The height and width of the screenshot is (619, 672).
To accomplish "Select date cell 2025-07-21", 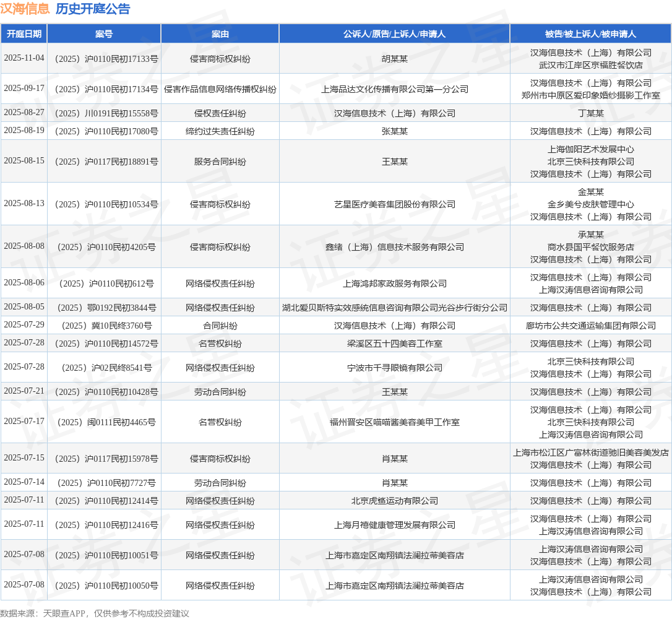I will 24,391.
